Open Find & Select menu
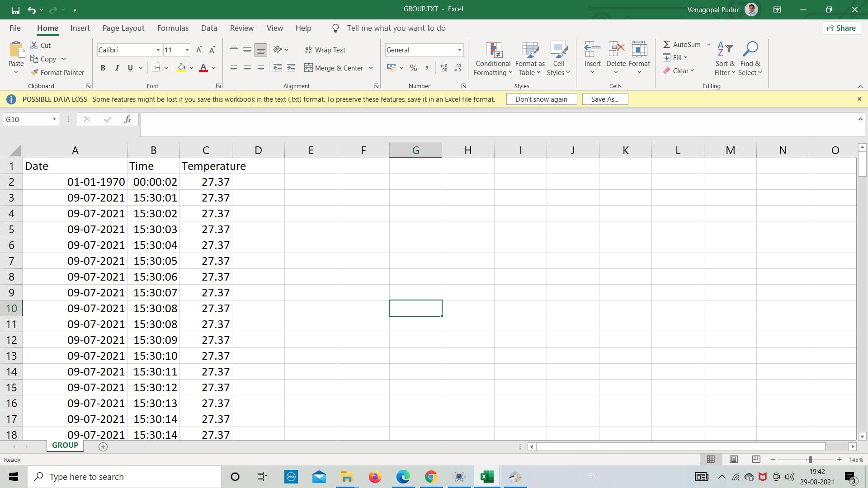This screenshot has width=868, height=488. pyautogui.click(x=750, y=59)
